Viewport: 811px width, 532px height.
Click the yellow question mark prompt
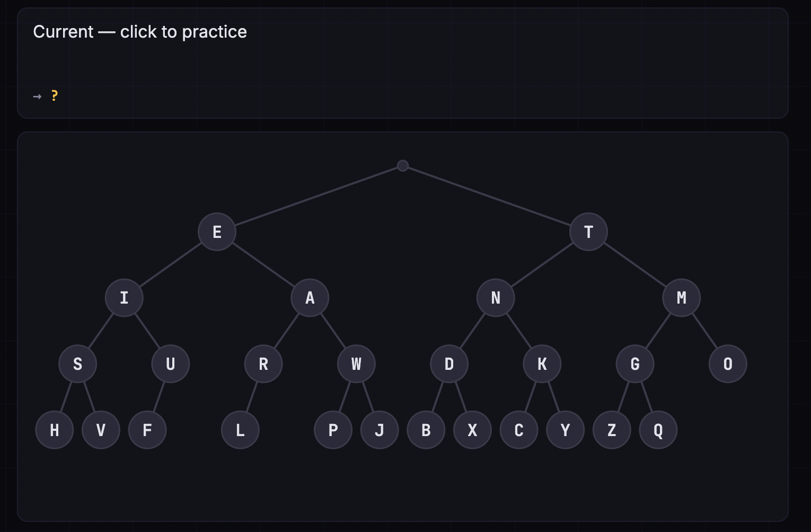coord(54,95)
